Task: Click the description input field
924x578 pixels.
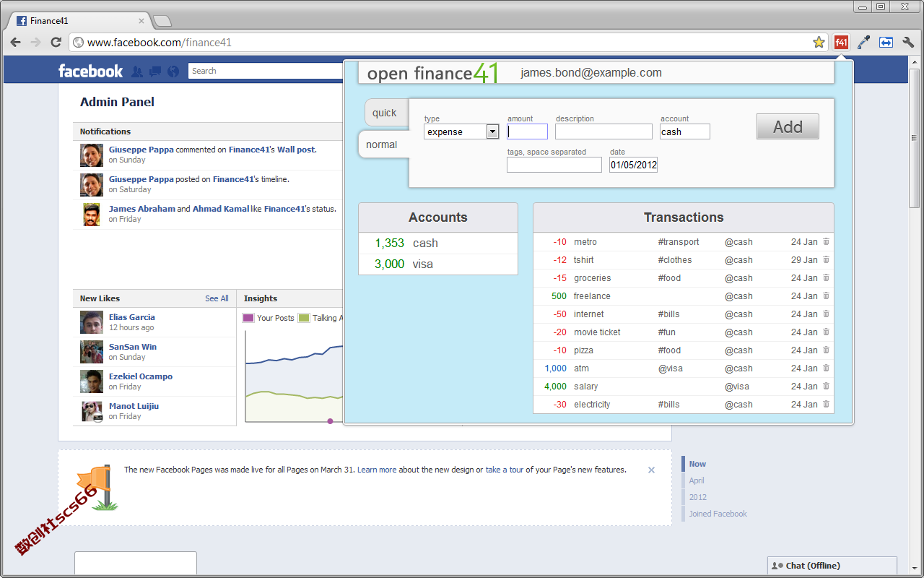Action: coord(603,131)
